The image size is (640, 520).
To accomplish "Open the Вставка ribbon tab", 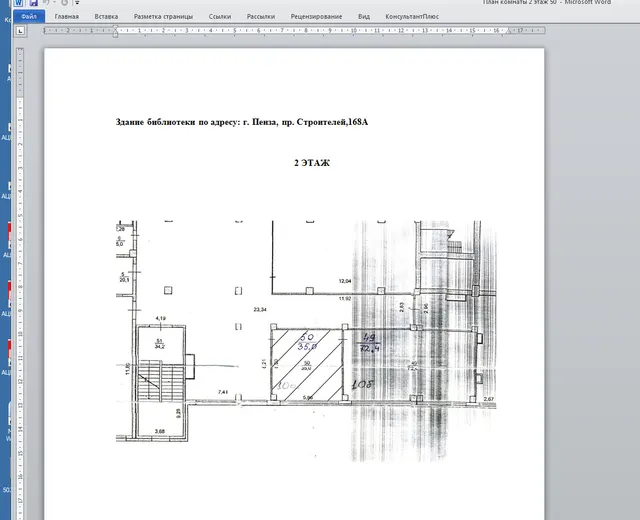I will pos(106,17).
